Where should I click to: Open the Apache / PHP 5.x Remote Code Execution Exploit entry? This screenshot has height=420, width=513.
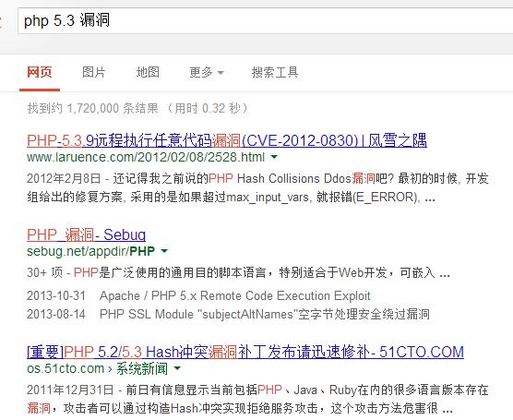coord(235,295)
